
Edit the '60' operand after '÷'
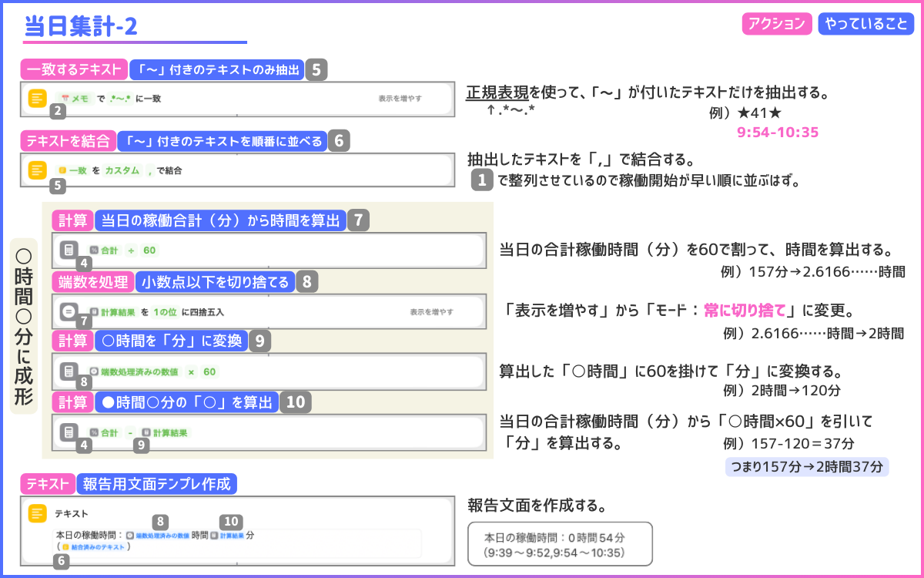(149, 250)
